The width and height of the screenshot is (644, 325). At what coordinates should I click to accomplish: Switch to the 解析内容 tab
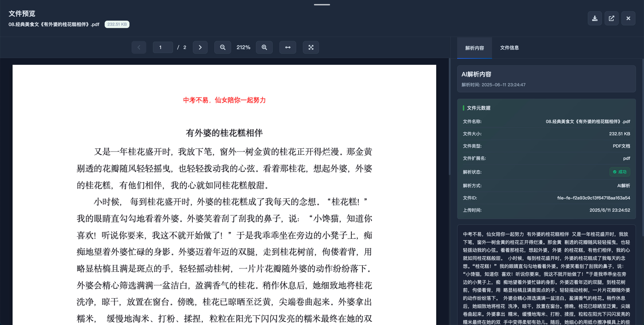tap(474, 48)
